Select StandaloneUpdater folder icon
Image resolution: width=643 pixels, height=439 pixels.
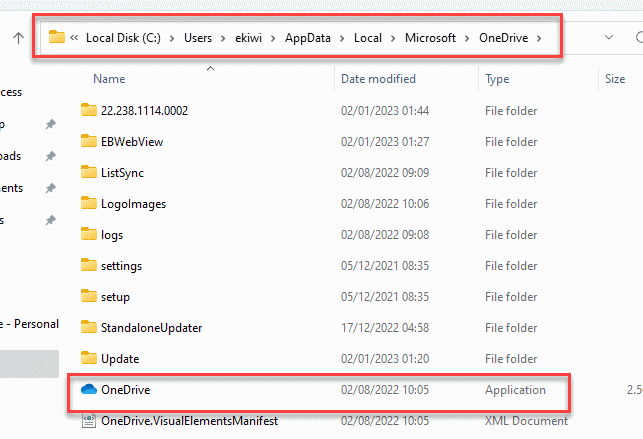[x=89, y=327]
